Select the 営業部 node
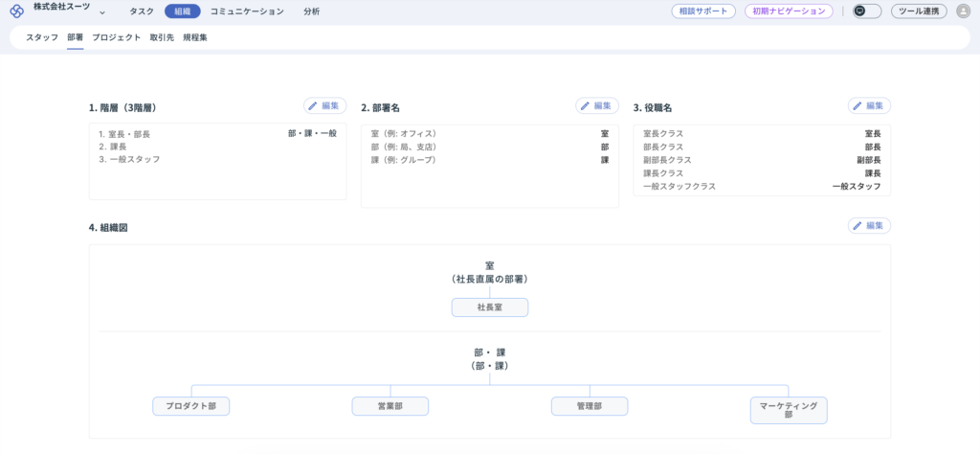980x454 pixels. pos(390,406)
